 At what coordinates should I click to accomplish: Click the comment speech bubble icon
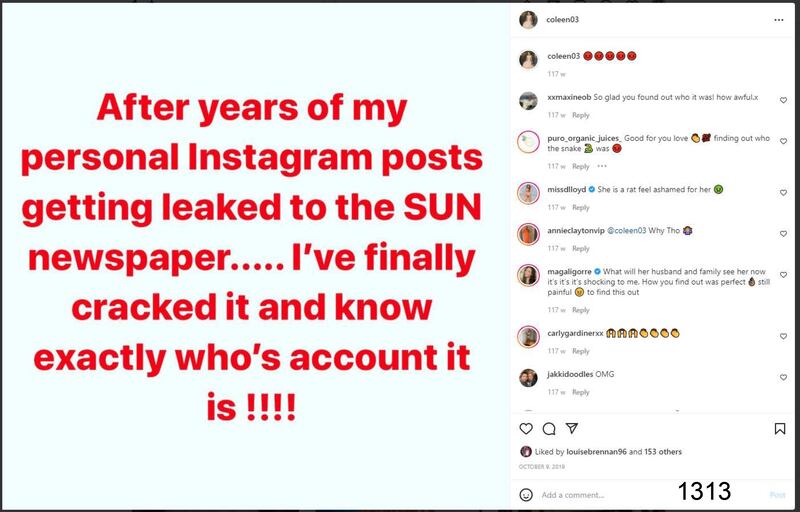548,429
